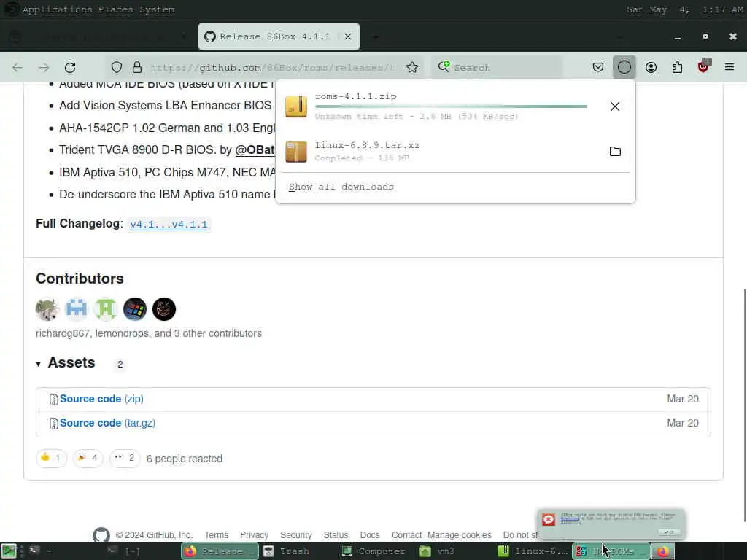Open footer Terms link
Viewport: 747px width, 560px height.
click(216, 534)
